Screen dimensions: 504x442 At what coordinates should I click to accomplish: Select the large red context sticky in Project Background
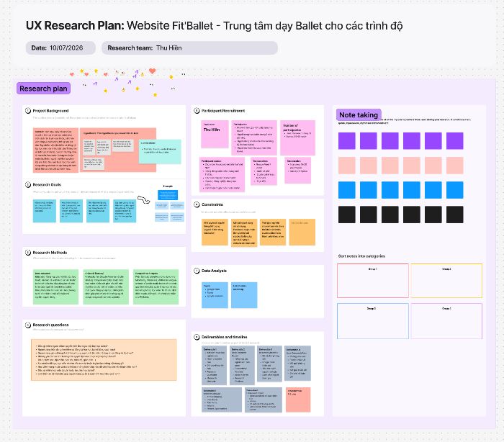(x=56, y=150)
